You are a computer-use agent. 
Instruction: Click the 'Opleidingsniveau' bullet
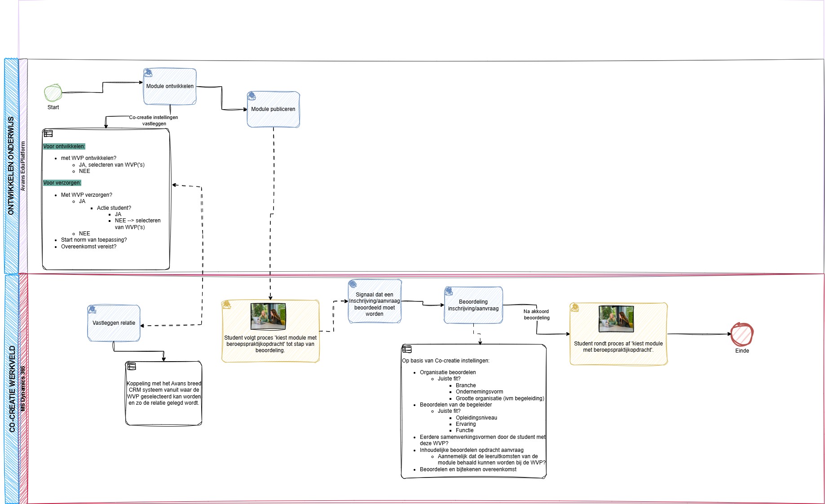point(476,418)
